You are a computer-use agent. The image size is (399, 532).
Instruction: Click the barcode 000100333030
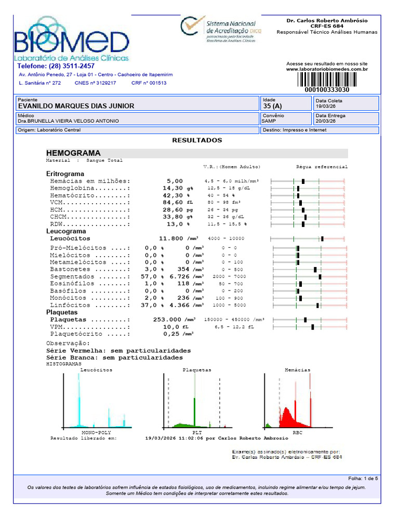pyautogui.click(x=327, y=83)
